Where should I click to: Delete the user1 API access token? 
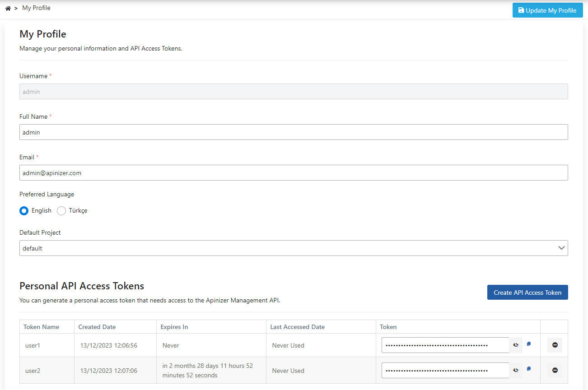point(555,345)
